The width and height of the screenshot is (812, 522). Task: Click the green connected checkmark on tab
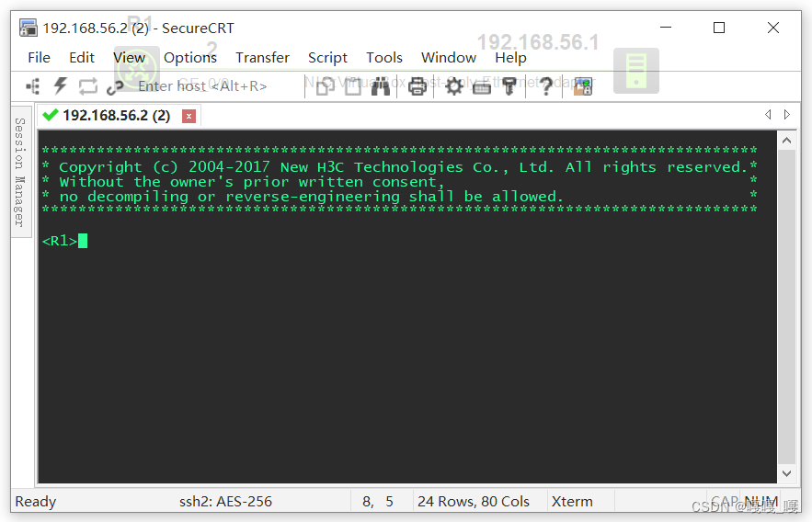click(x=51, y=115)
